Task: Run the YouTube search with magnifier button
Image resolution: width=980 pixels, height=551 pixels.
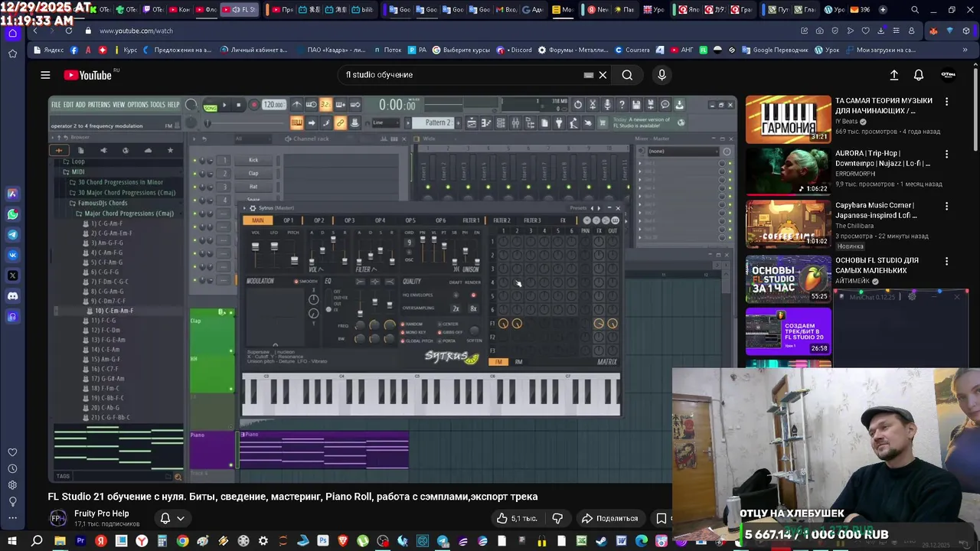Action: pyautogui.click(x=627, y=75)
